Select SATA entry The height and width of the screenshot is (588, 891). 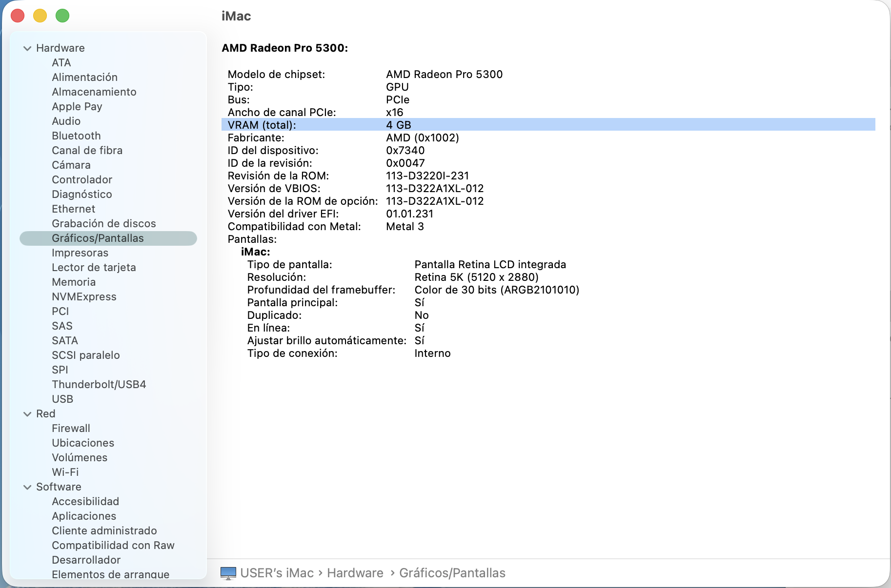65,341
